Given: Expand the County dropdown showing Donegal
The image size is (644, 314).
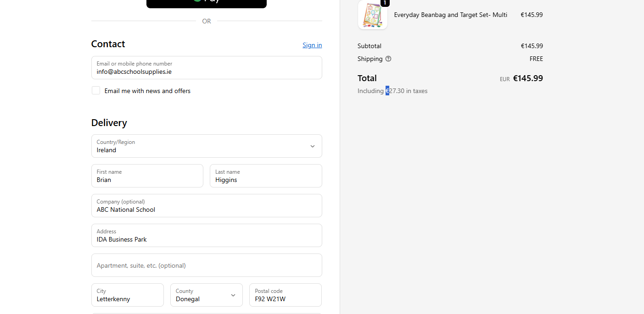Looking at the screenshot, I should pos(206,295).
